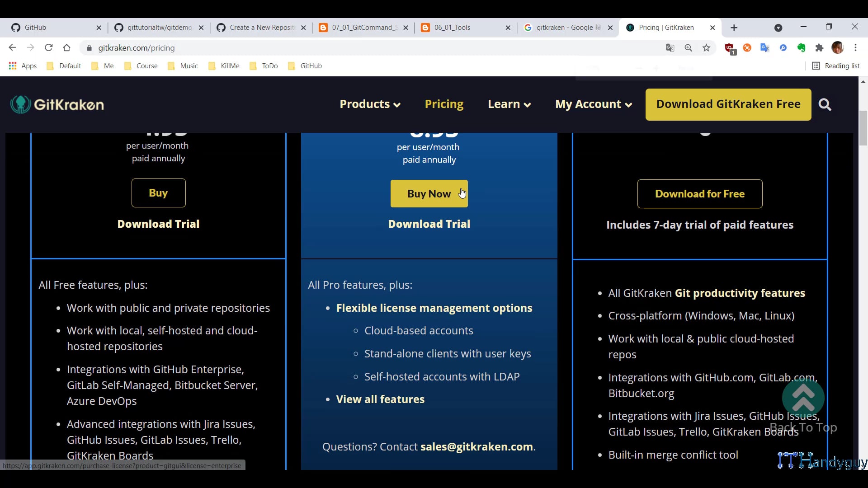Click Download for Free
Viewport: 868px width, 488px height.
pyautogui.click(x=699, y=194)
